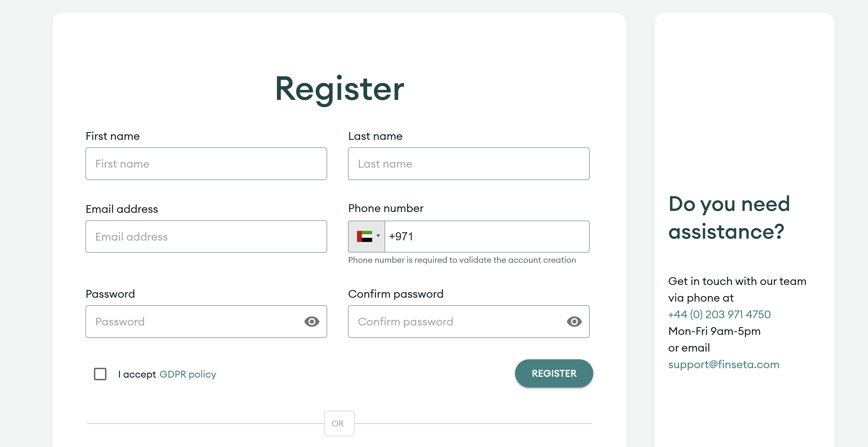This screenshot has height=447, width=868.
Task: Click the support@finseta.com email link
Action: (x=723, y=365)
